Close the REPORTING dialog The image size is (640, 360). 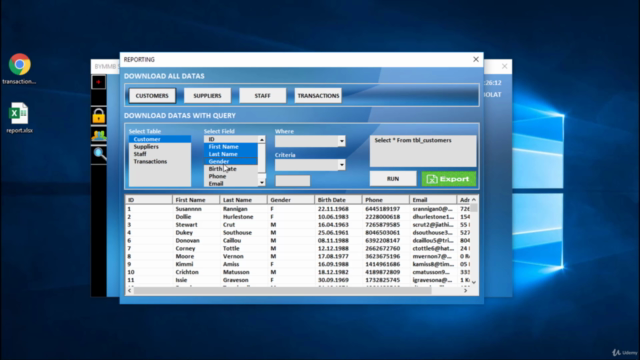[476, 60]
